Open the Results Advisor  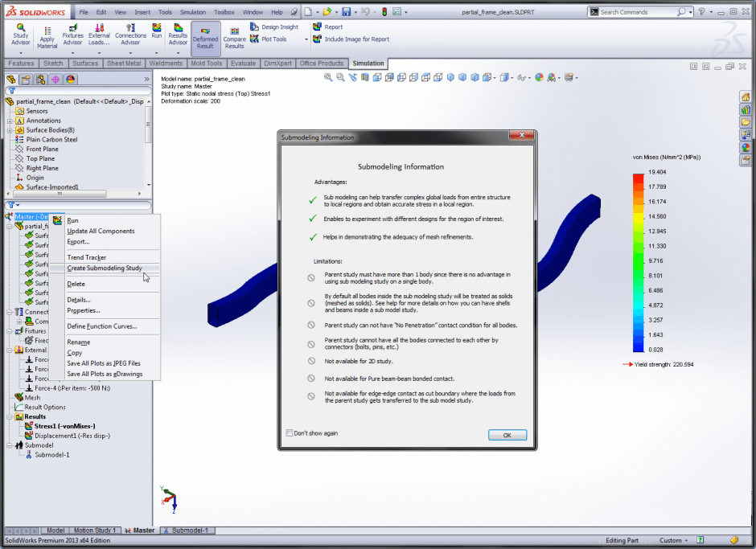(x=178, y=34)
